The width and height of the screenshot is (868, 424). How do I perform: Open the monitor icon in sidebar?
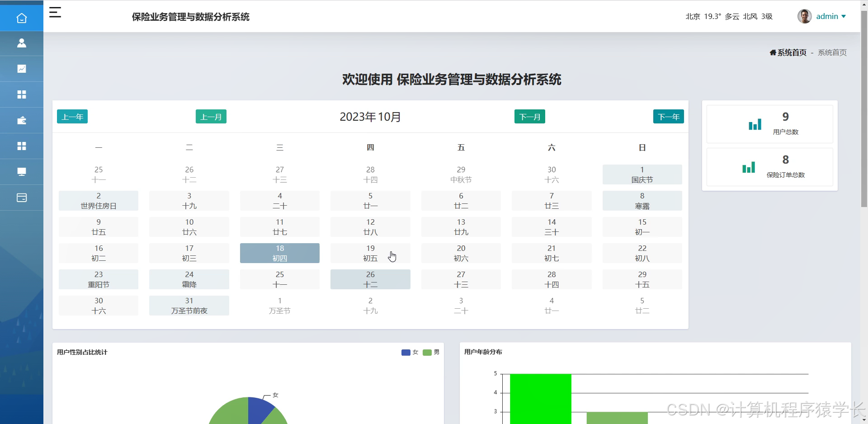21,172
